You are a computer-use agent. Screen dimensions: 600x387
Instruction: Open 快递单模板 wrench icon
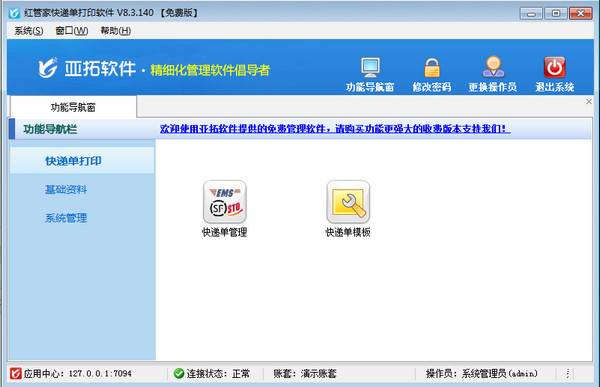tap(348, 202)
